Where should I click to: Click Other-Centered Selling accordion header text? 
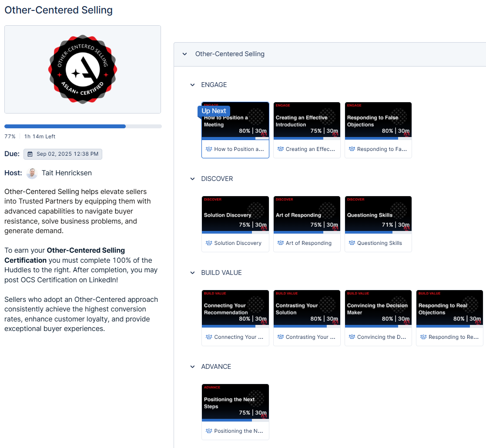[230, 54]
